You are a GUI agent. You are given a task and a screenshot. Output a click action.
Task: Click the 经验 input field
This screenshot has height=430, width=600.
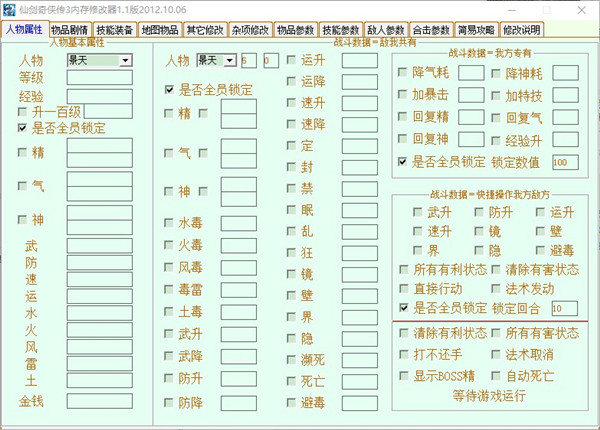point(99,96)
